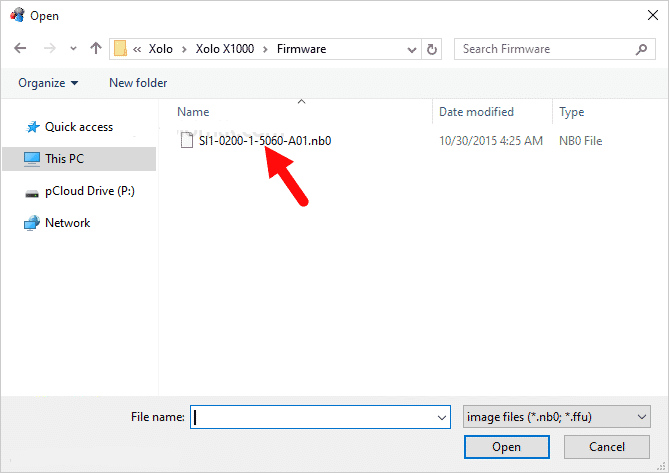Open the recent locations dropdown
669x473 pixels.
tap(73, 49)
